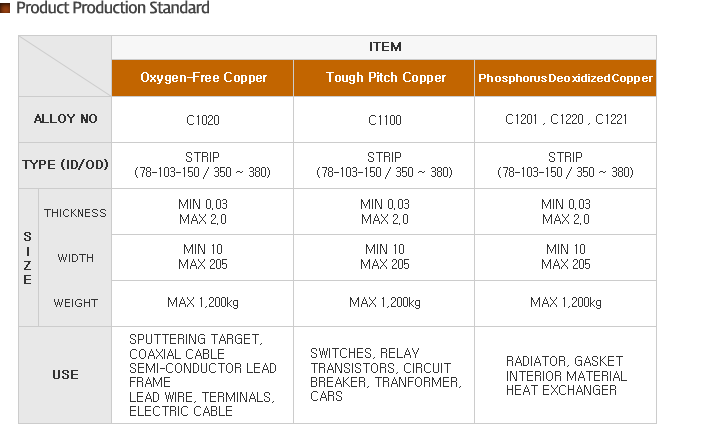Click the USE row label
This screenshot has width=715, height=425.
(x=65, y=375)
